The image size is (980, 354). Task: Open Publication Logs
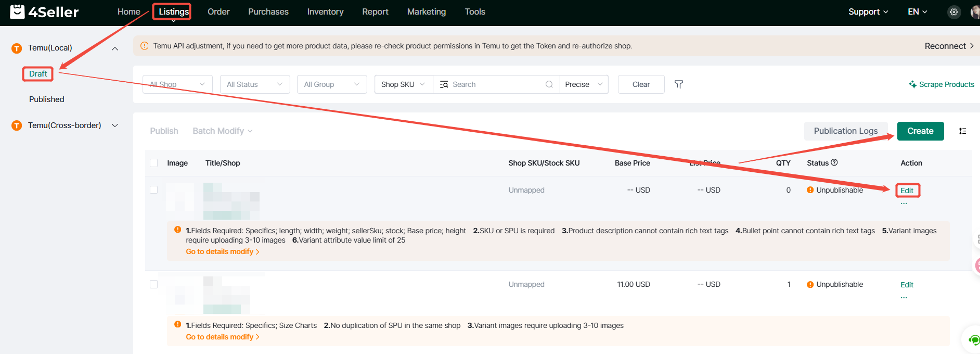coord(846,131)
